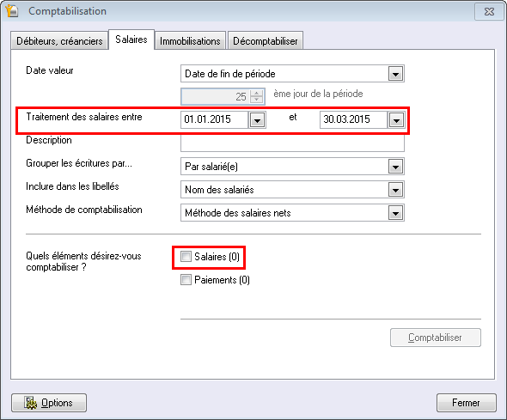
Task: Click the Comptabiliser button
Action: (x=435, y=338)
